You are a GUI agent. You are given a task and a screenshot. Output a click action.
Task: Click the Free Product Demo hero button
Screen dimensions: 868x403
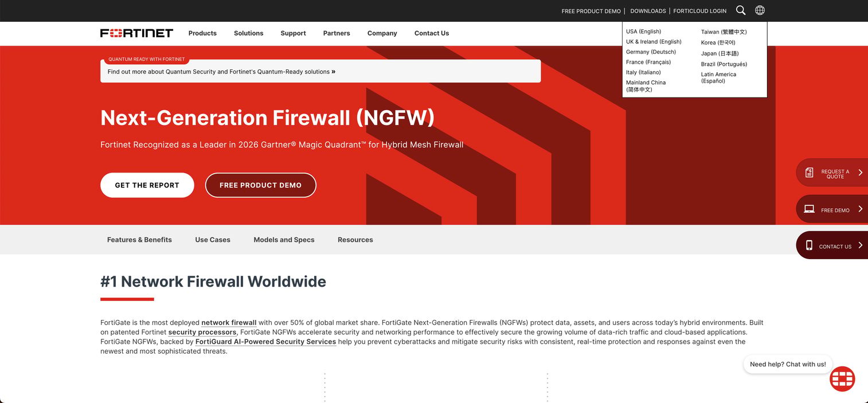click(x=261, y=185)
